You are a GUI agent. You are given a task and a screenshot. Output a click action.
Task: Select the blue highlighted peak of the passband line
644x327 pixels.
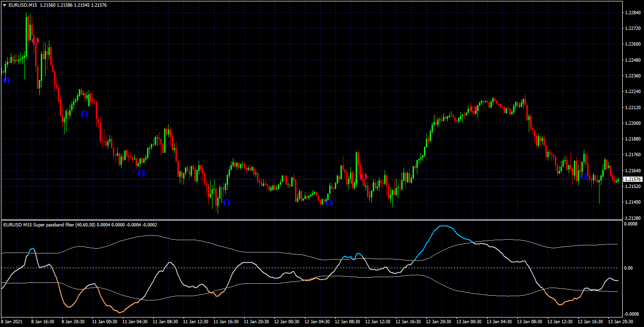(x=443, y=227)
